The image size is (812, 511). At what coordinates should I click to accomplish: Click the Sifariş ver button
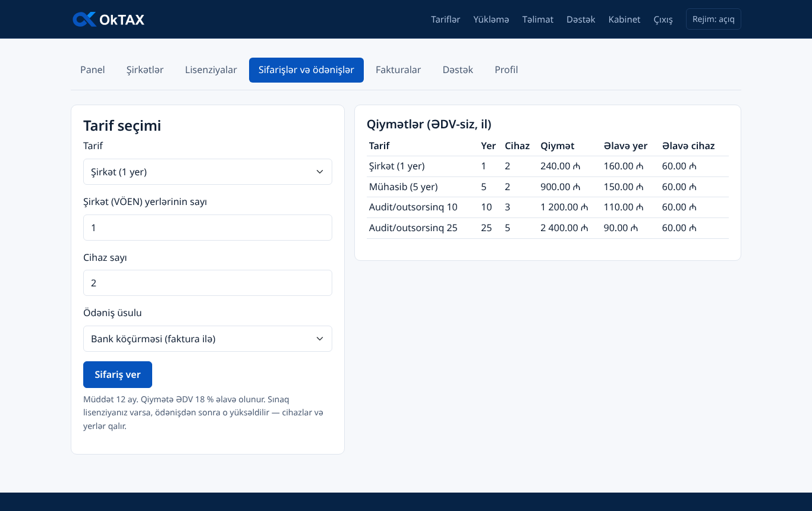pos(118,375)
